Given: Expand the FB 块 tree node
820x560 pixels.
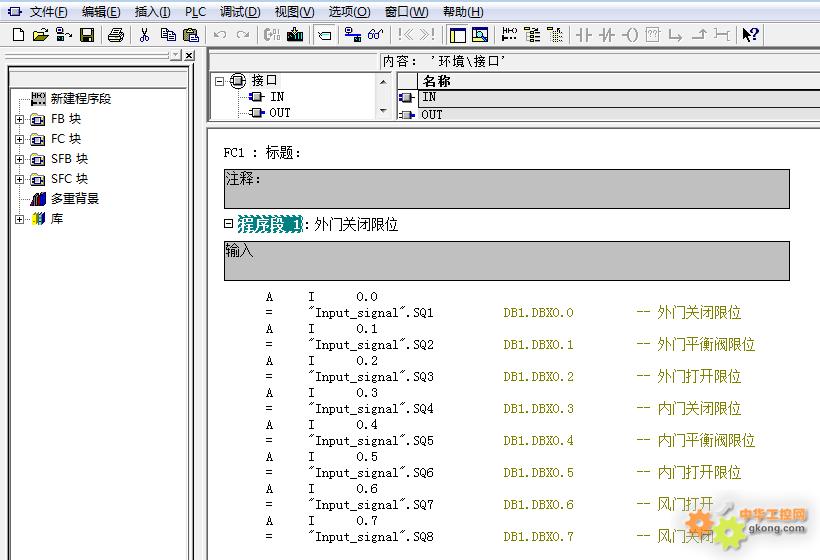Looking at the screenshot, I should [x=19, y=120].
